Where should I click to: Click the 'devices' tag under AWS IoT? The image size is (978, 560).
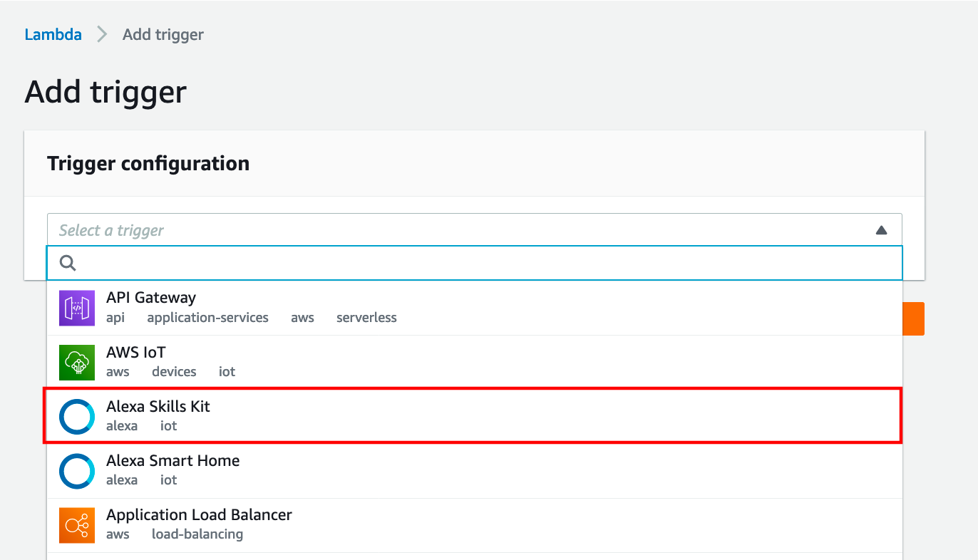pos(174,372)
